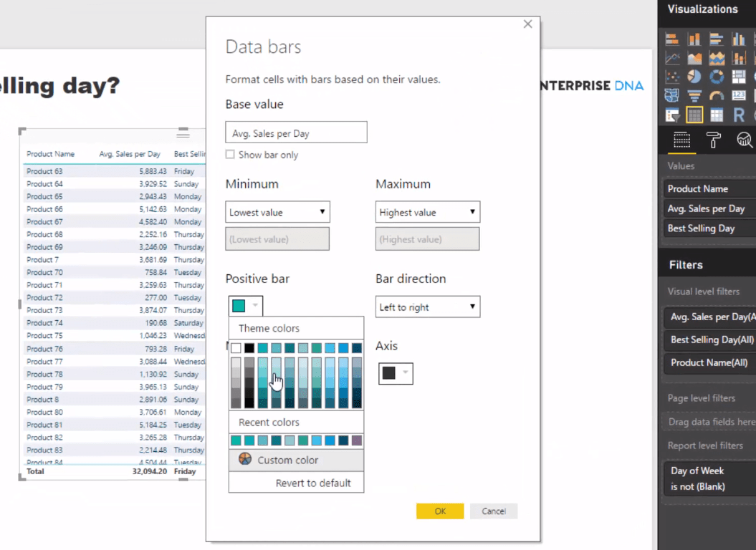Select the R script visual
The image size is (756, 550).
pos(739,115)
